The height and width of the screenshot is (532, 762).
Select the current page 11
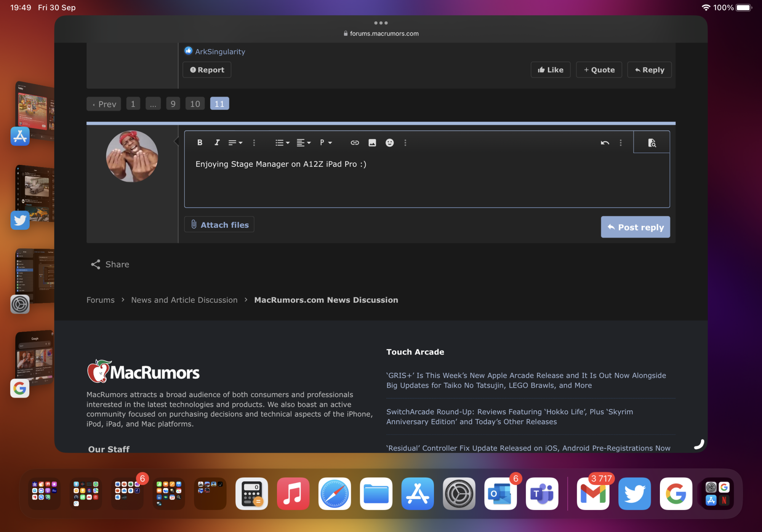(x=219, y=104)
